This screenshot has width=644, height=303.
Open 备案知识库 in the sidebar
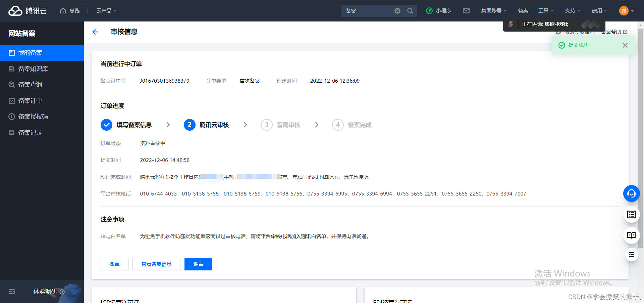42,69
